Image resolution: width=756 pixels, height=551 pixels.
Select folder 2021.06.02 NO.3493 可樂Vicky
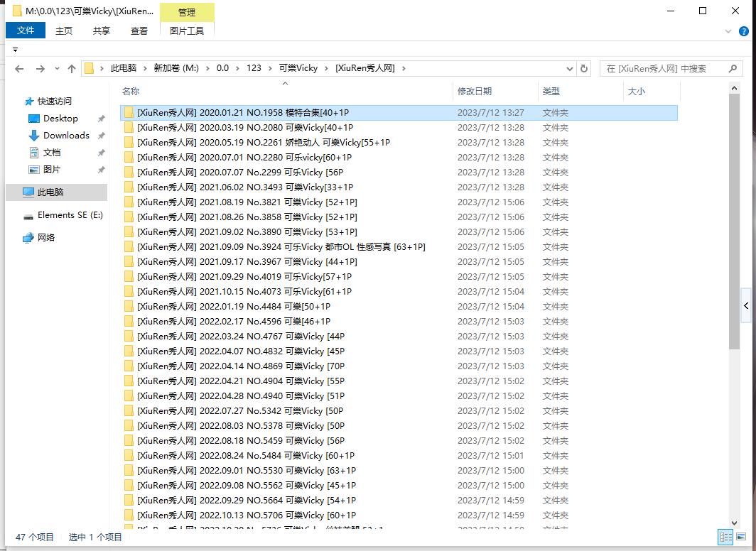pos(399,187)
